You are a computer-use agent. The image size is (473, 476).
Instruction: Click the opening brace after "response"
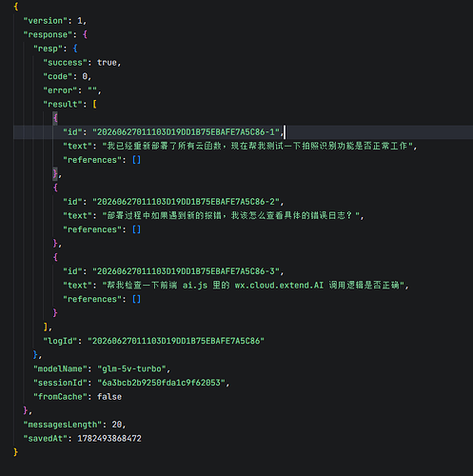click(x=85, y=34)
